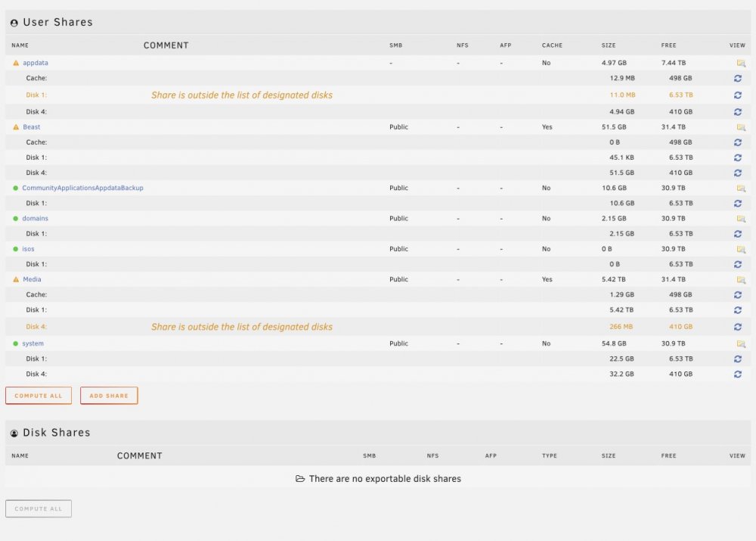Click the 266 MB orange size value
756x541 pixels.
[x=621, y=327]
